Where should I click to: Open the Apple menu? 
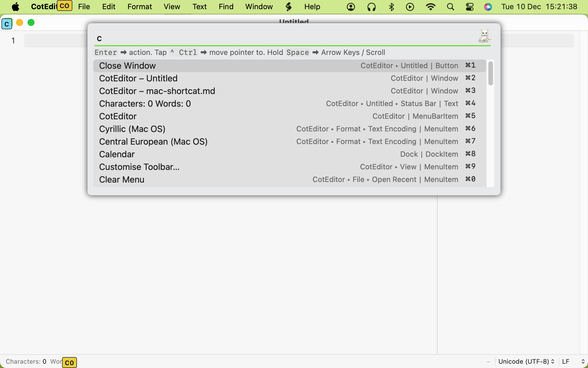point(16,7)
